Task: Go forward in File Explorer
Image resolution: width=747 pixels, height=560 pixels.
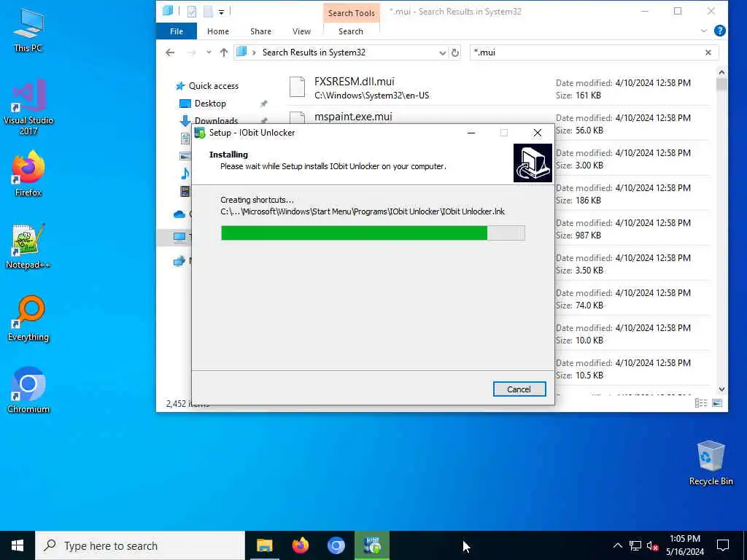Action: pos(191,52)
